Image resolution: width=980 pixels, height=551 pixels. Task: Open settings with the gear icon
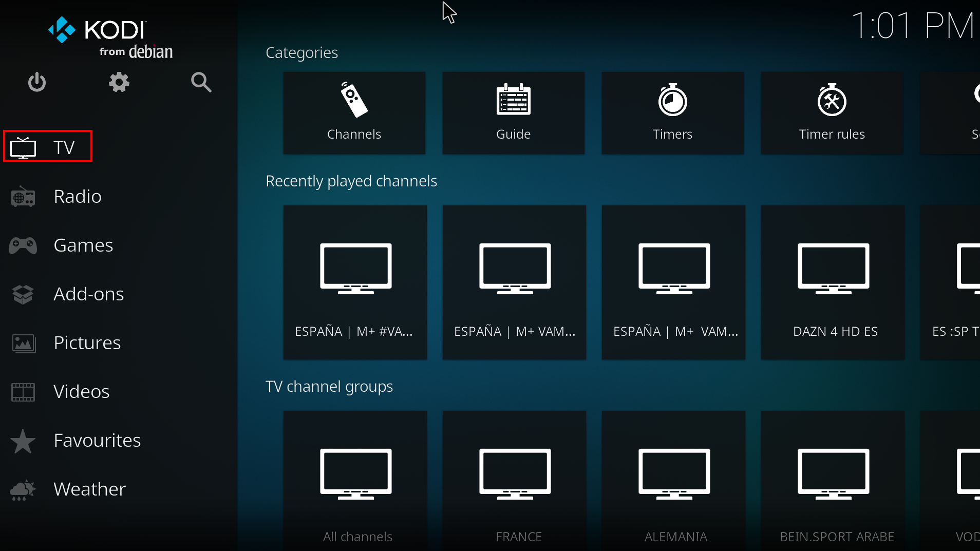pyautogui.click(x=119, y=82)
